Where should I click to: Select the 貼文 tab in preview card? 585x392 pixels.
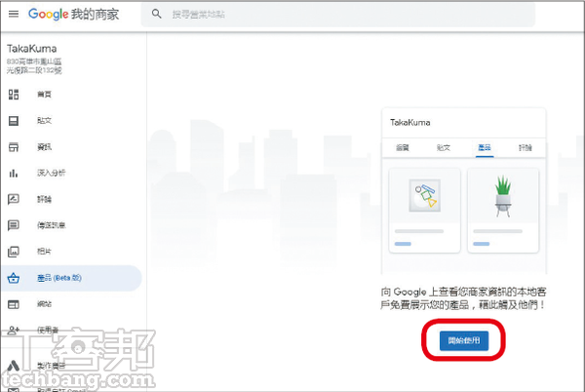pos(444,147)
